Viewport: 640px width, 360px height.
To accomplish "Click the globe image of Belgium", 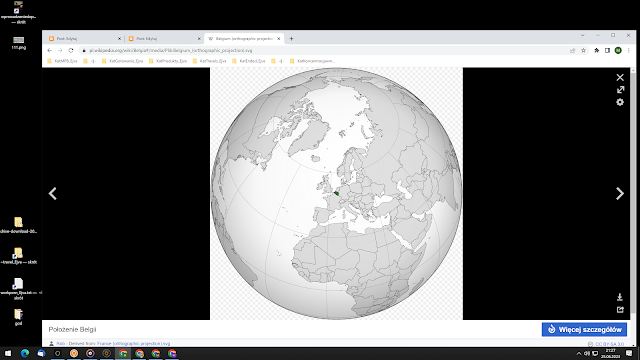I will pos(336,193).
